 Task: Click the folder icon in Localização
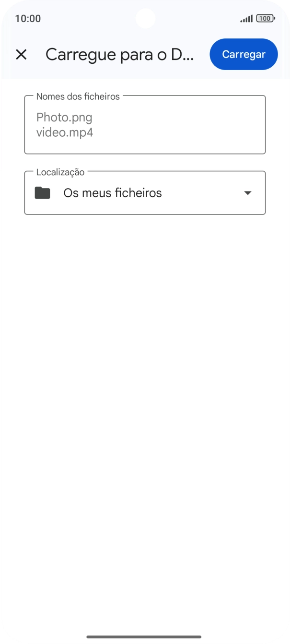pyautogui.click(x=43, y=193)
